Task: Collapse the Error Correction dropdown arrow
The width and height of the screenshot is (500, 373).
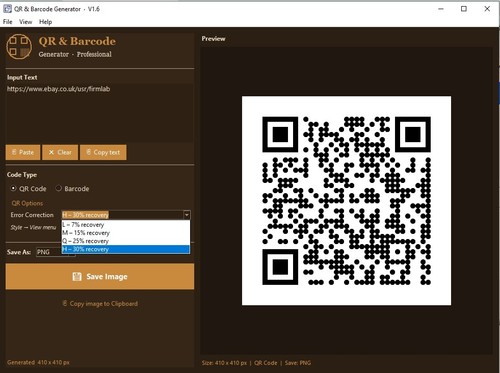Action: (x=187, y=215)
